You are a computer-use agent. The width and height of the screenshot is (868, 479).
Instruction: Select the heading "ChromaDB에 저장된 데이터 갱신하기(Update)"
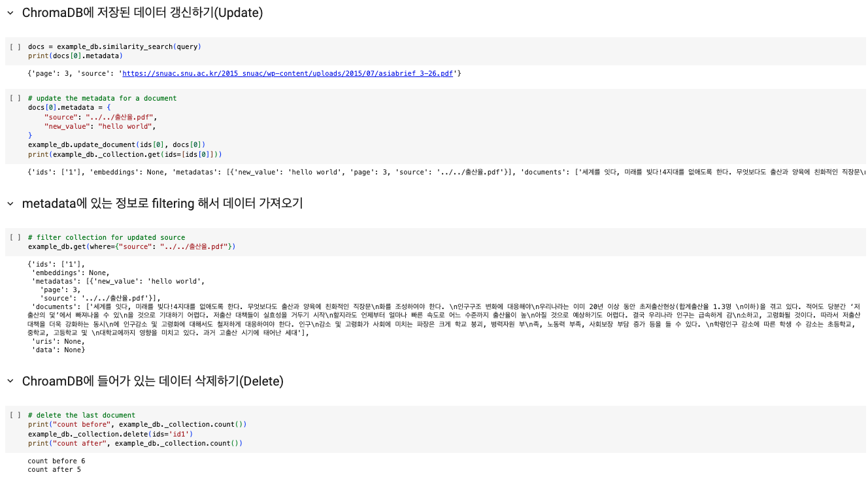coord(142,12)
